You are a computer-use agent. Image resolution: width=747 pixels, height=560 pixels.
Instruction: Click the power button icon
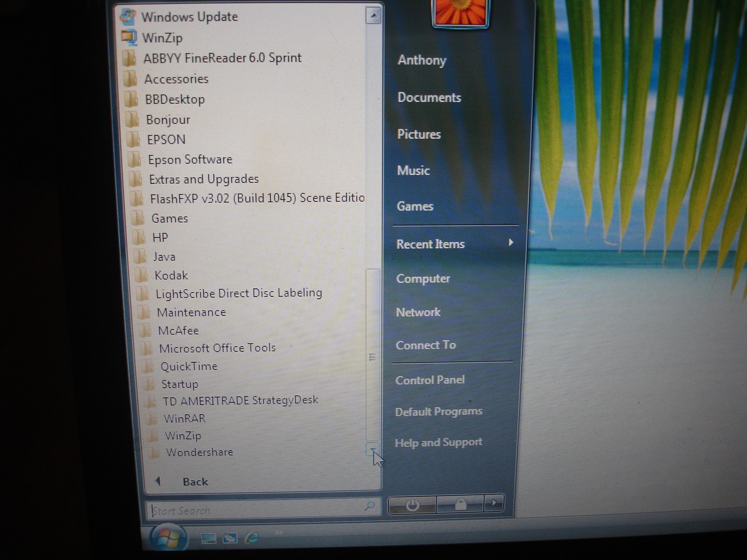tap(412, 505)
